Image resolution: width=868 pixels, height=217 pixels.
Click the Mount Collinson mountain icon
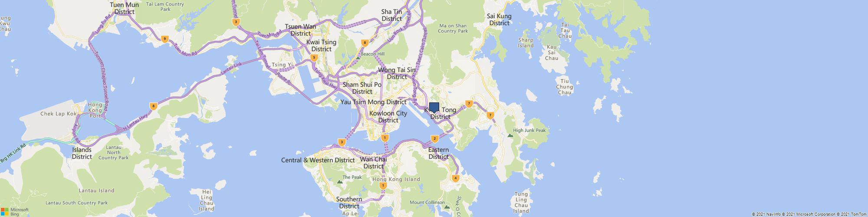click(x=447, y=207)
